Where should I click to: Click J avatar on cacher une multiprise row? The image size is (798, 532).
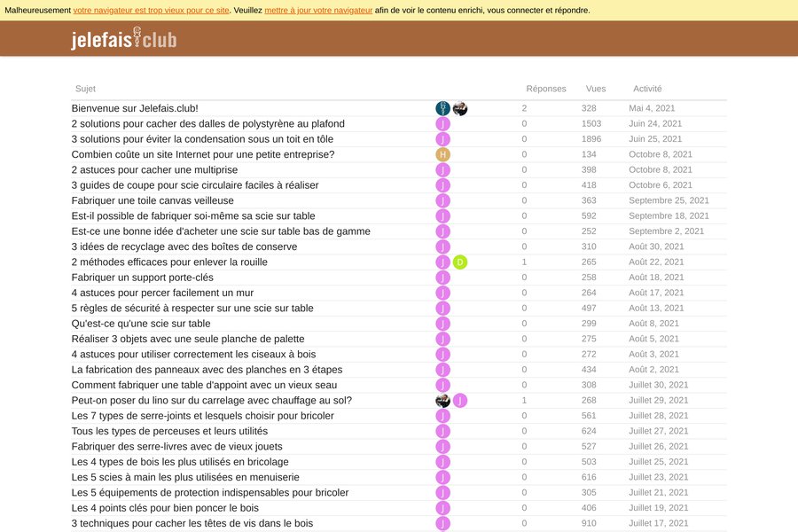(442, 170)
